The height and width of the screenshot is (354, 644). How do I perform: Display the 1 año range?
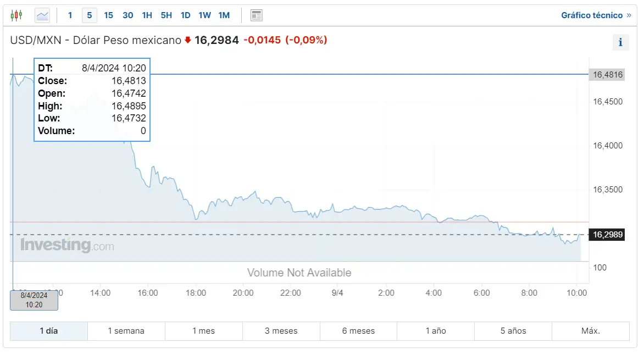click(x=436, y=331)
